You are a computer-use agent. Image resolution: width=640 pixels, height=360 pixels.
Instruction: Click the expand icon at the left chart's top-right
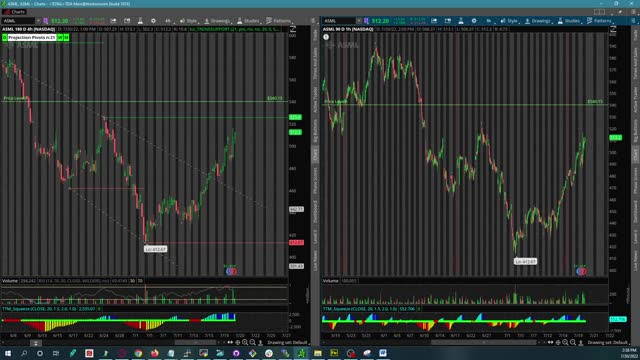click(293, 29)
